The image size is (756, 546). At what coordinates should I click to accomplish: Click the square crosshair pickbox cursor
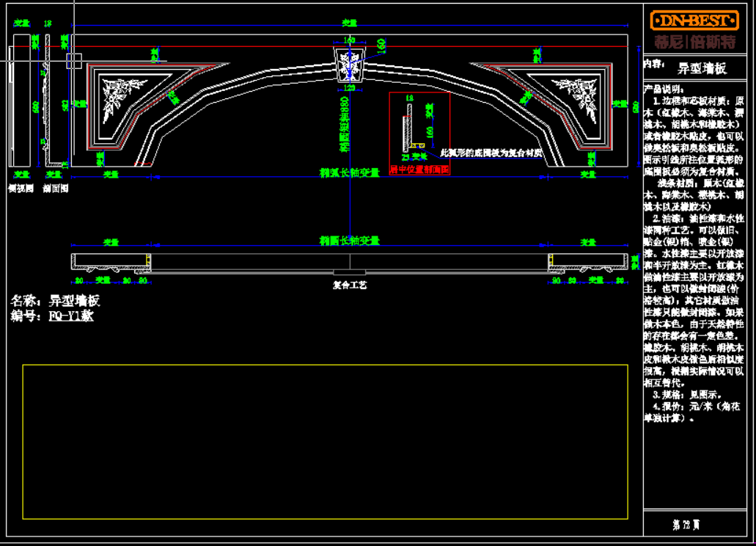point(73,61)
